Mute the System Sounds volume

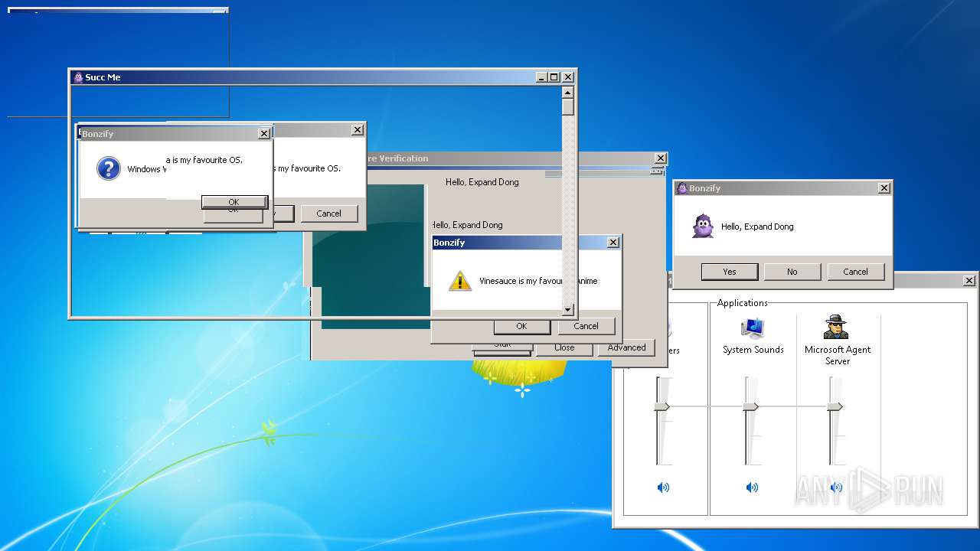pyautogui.click(x=753, y=487)
